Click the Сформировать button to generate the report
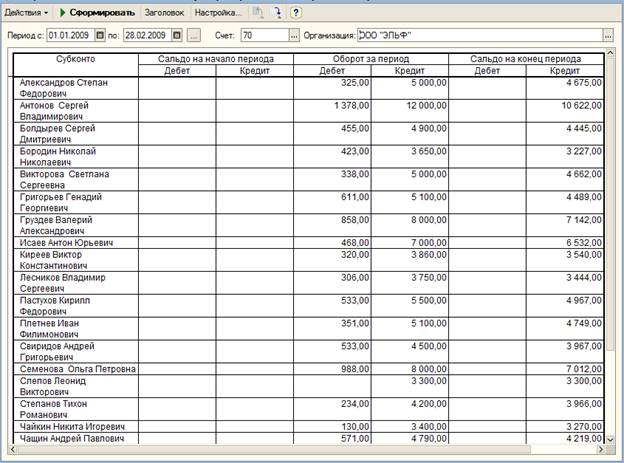 click(97, 13)
